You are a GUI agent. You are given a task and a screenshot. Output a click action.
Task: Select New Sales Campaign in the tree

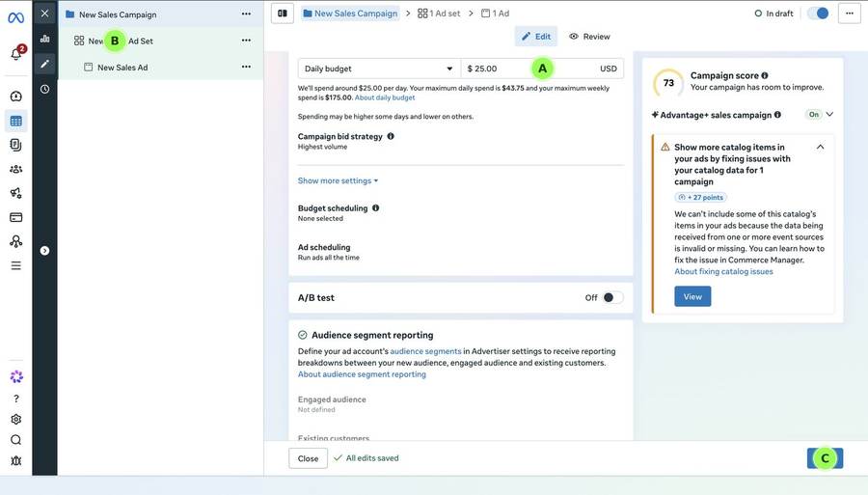click(118, 14)
